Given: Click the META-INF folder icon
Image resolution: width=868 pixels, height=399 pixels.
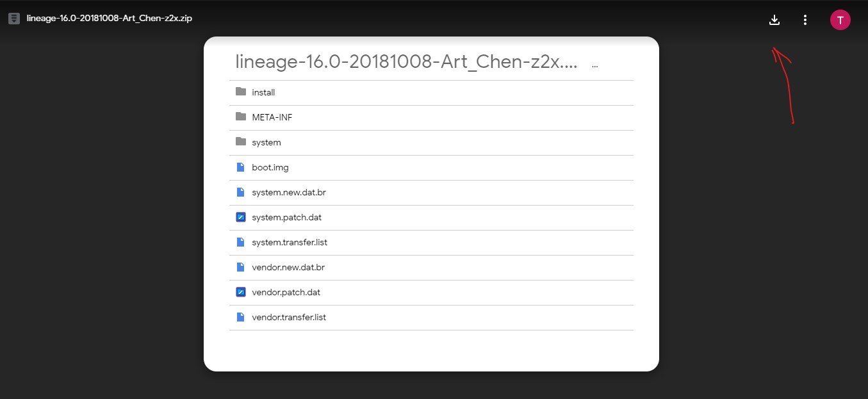Looking at the screenshot, I should pos(241,117).
